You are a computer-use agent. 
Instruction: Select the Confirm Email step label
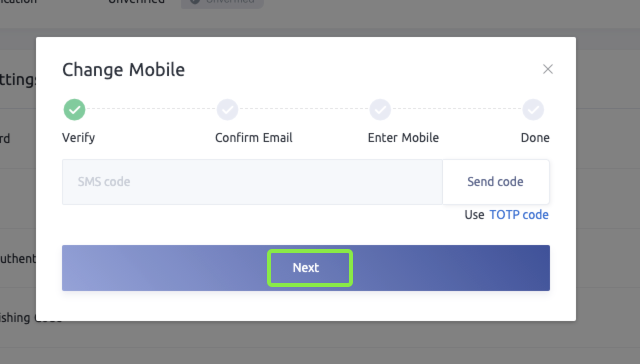(x=253, y=137)
